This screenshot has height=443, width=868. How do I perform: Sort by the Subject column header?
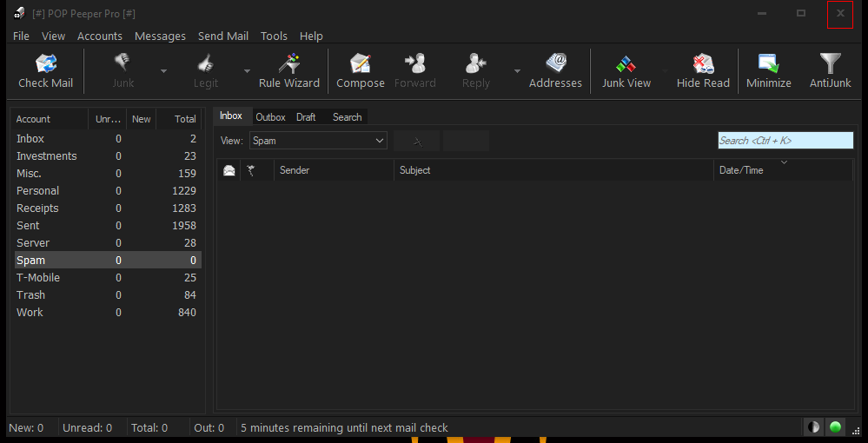[553, 170]
